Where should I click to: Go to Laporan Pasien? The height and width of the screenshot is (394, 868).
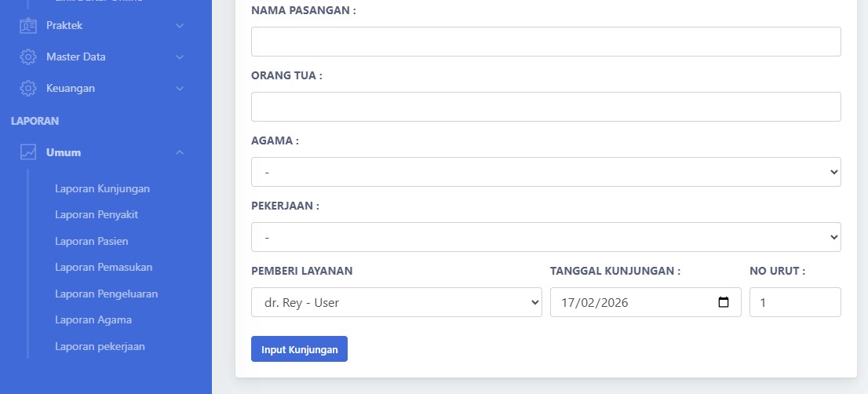(91, 241)
